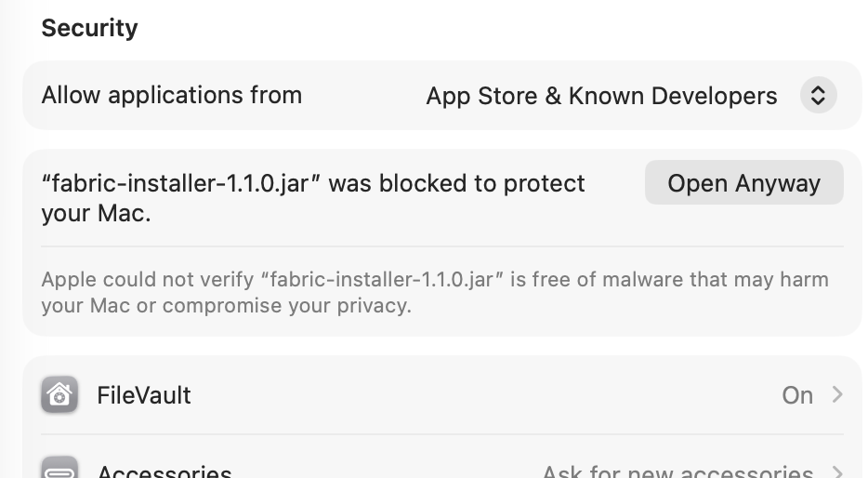Click the FileVault label text

click(143, 395)
